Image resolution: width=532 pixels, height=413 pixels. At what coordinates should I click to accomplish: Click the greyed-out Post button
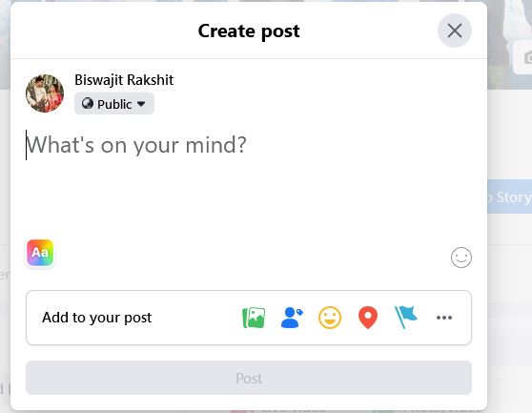coord(249,378)
